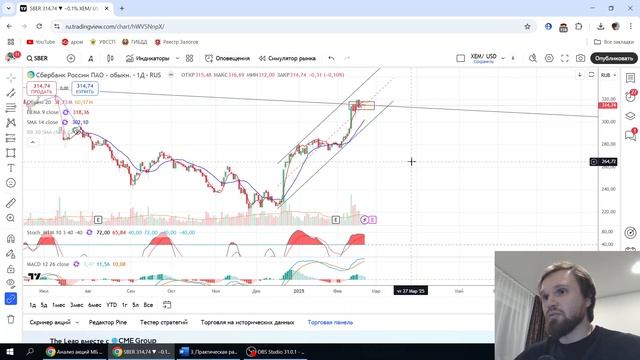The height and width of the screenshot is (360, 640).
Task: Open the target hotlist icon in right sidebar
Action: point(630,233)
